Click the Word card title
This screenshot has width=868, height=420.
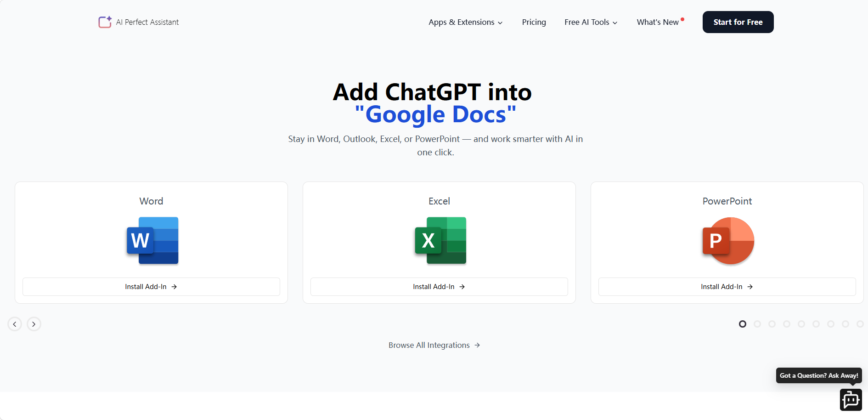(151, 201)
